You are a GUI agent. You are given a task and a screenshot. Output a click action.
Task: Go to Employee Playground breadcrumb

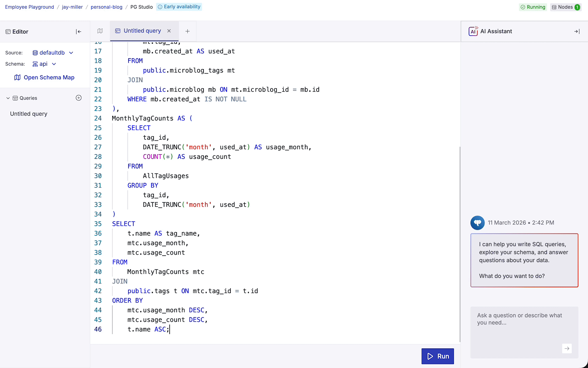click(x=30, y=7)
